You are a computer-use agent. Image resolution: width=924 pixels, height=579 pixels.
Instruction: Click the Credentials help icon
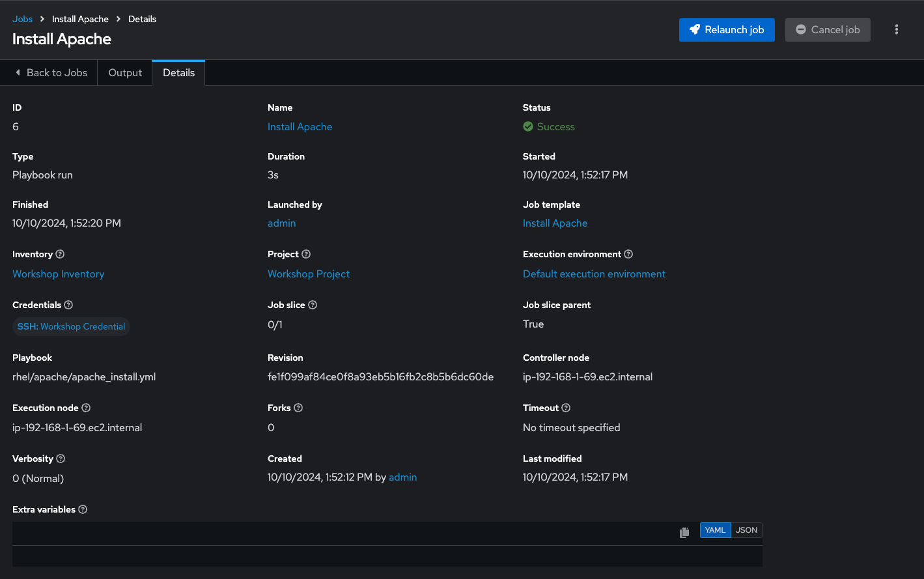pos(68,305)
